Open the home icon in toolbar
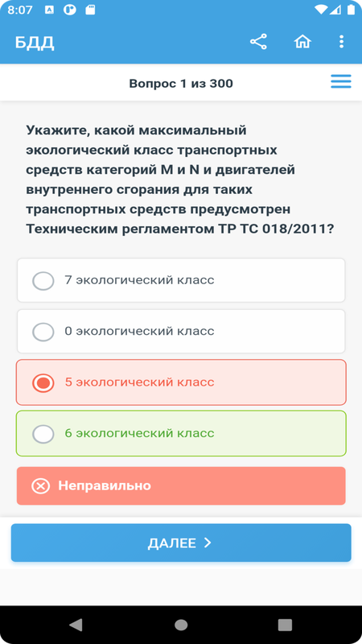Image resolution: width=362 pixels, height=644 pixels. pos(302,42)
